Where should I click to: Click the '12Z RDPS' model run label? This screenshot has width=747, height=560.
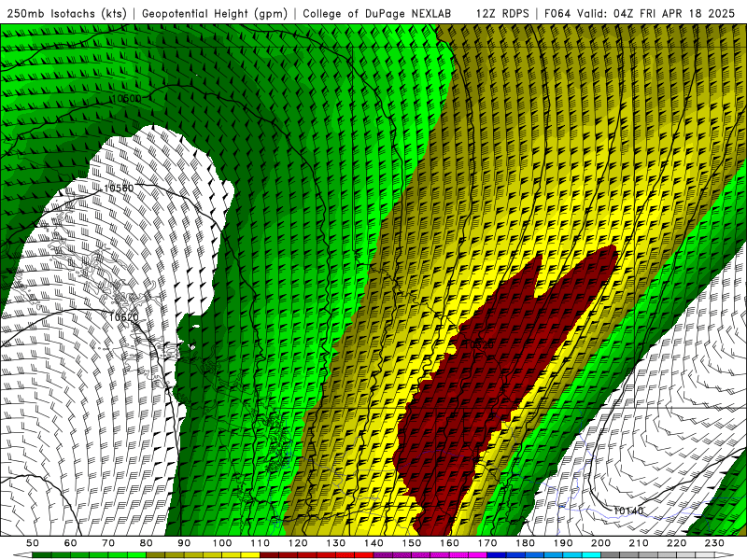click(502, 14)
